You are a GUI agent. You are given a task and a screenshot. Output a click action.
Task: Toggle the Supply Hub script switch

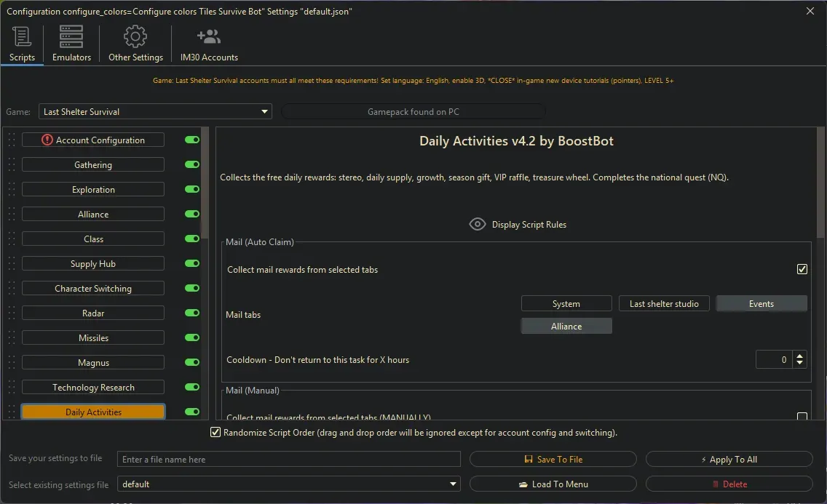coord(192,263)
